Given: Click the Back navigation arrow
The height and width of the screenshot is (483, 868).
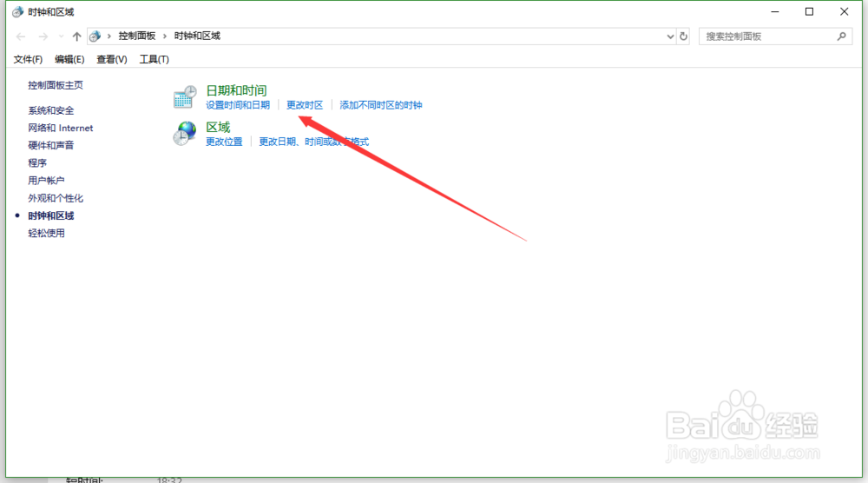Looking at the screenshot, I should [21, 36].
